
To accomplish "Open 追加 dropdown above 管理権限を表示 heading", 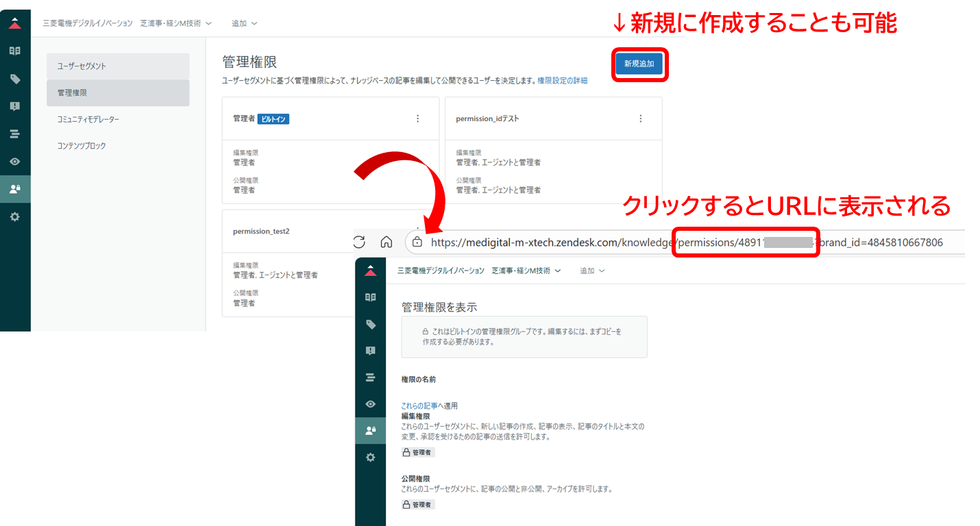I will pos(592,271).
